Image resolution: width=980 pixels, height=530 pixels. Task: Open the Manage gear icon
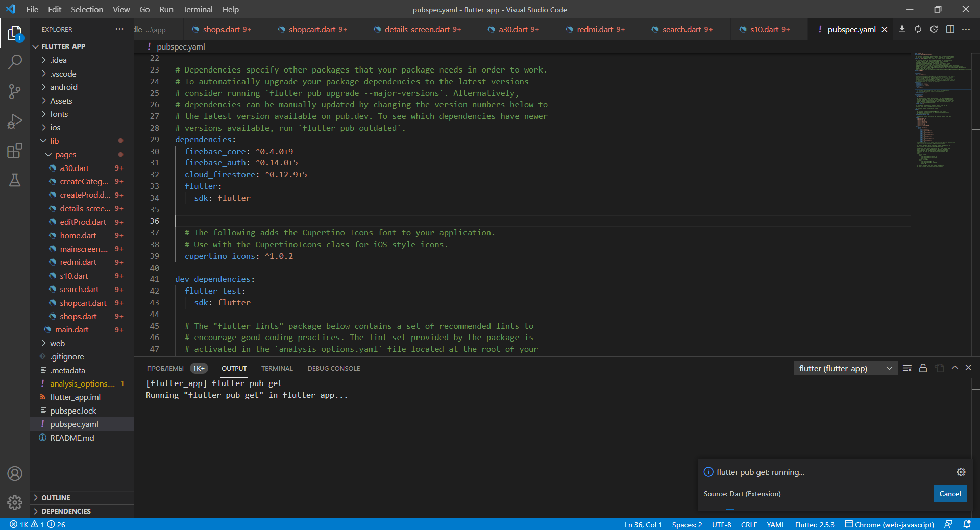click(x=15, y=502)
